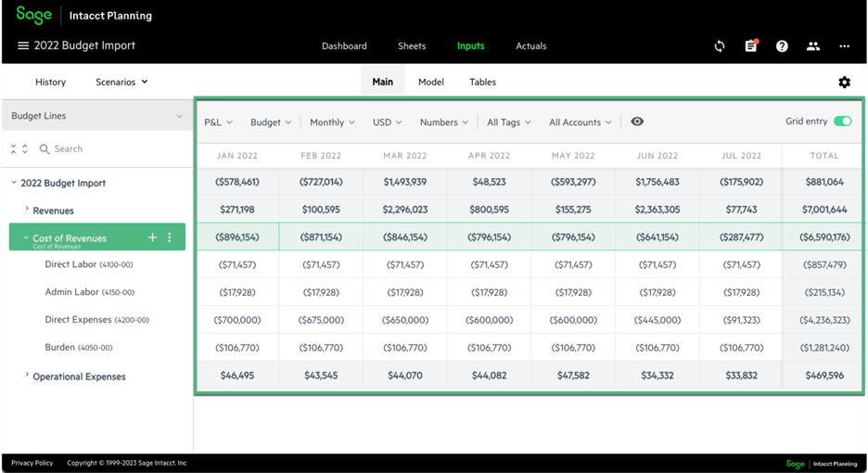Switch to the Tables tab
Image resolution: width=868 pixels, height=473 pixels.
tap(483, 82)
